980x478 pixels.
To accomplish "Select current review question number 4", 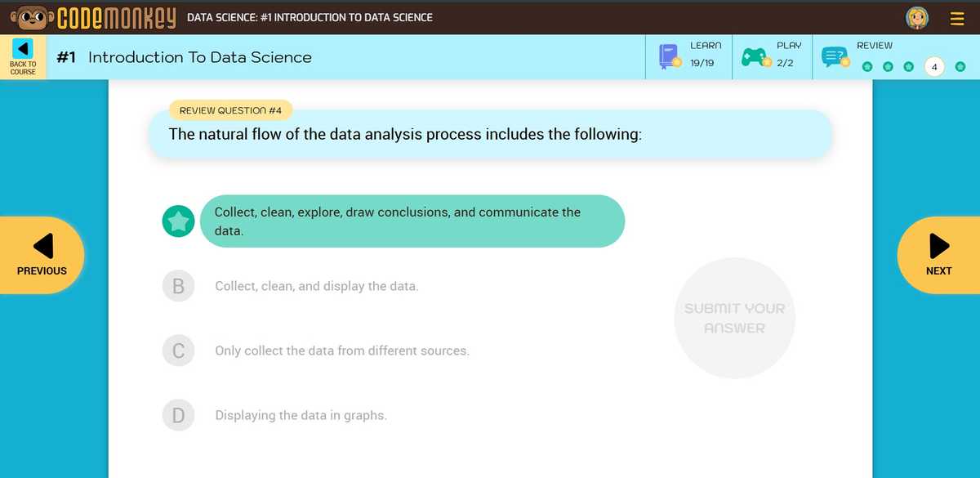I will pos(934,66).
